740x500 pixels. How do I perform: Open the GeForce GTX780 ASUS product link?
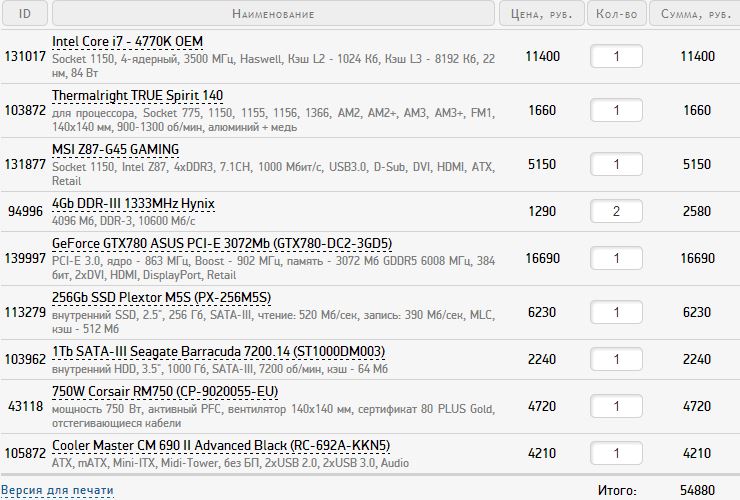(x=222, y=243)
